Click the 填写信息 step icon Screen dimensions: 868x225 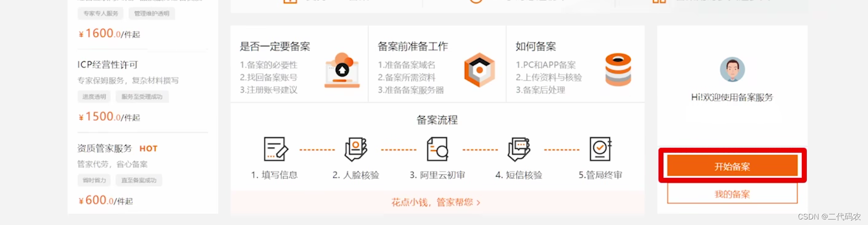[x=275, y=149]
